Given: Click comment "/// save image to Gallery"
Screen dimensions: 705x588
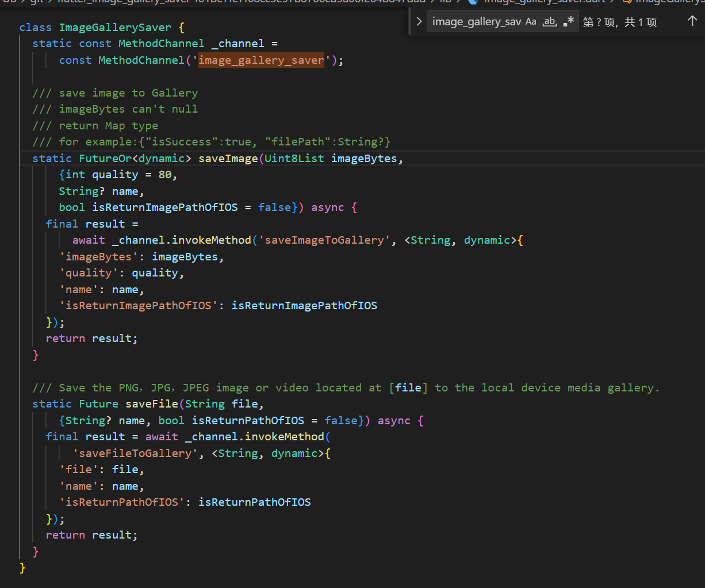Looking at the screenshot, I should [x=115, y=93].
